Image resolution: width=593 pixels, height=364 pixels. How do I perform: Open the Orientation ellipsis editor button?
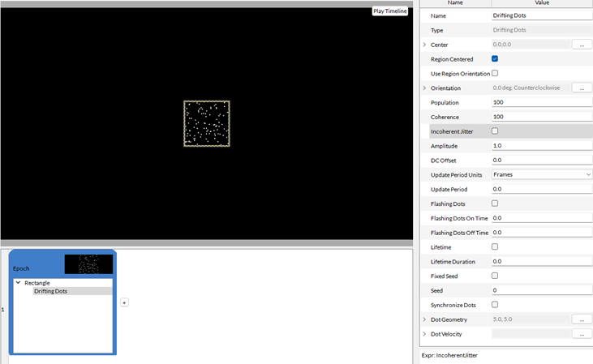(x=582, y=88)
